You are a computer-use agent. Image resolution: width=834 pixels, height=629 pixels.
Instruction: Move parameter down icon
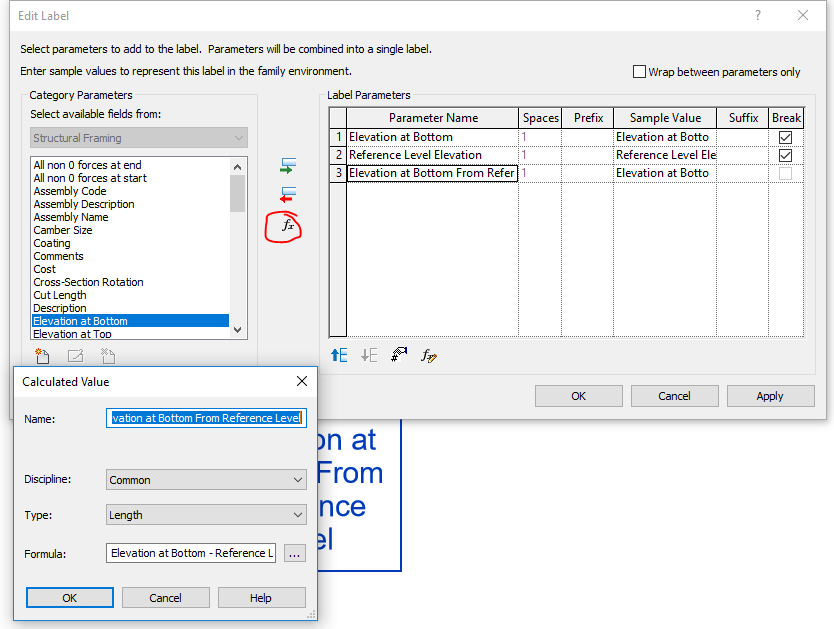pos(369,355)
